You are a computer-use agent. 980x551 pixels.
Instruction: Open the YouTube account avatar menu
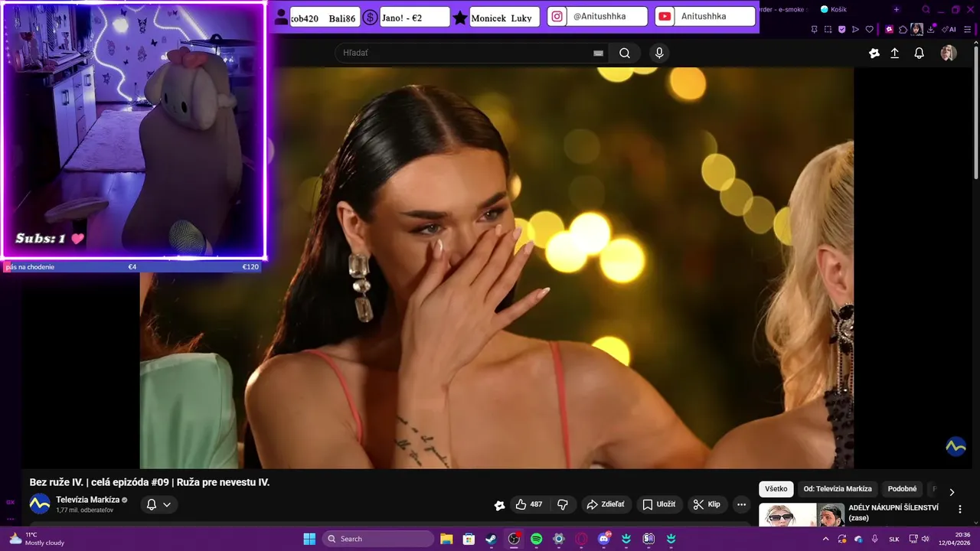[x=948, y=53]
